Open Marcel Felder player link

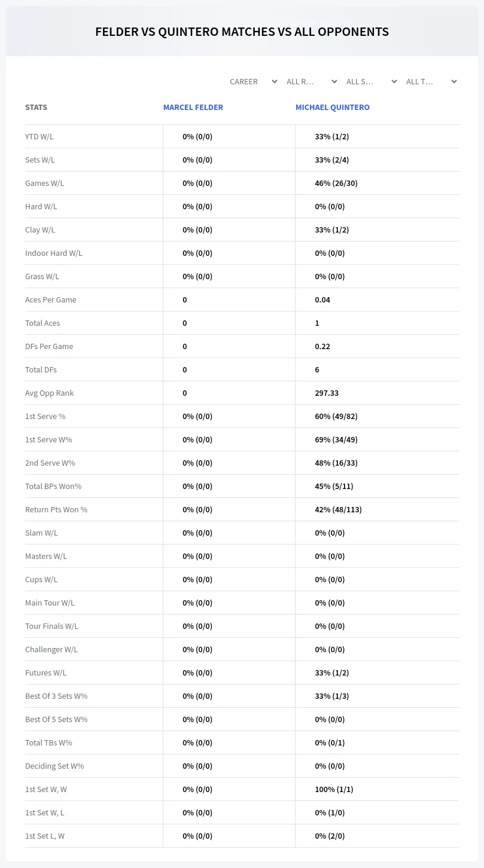tap(193, 108)
